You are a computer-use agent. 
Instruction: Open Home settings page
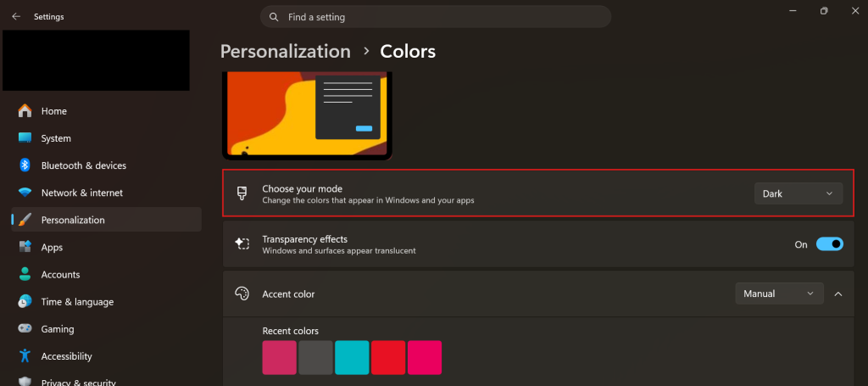106,111
